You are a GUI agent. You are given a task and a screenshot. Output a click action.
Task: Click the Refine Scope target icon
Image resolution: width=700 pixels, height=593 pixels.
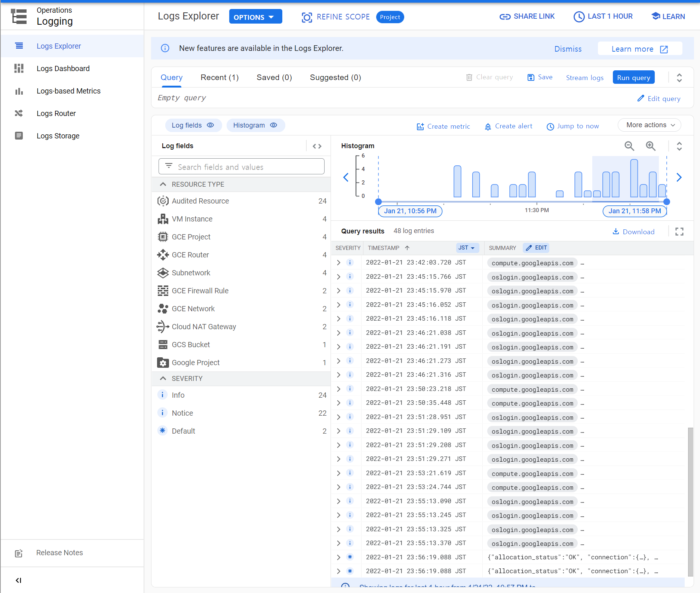pyautogui.click(x=307, y=17)
